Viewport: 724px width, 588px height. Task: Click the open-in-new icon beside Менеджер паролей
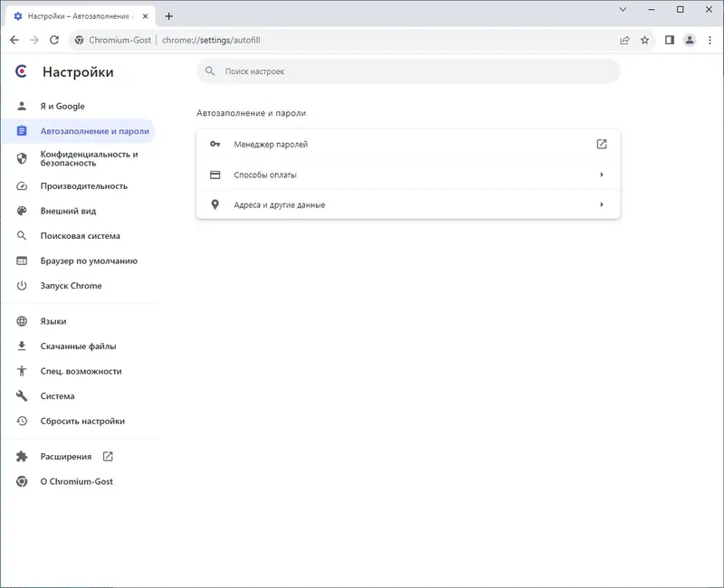tap(602, 144)
